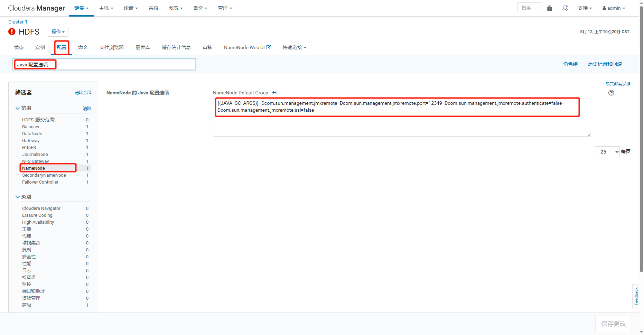Open the Feedback side tab
644x335 pixels.
pos(636,296)
